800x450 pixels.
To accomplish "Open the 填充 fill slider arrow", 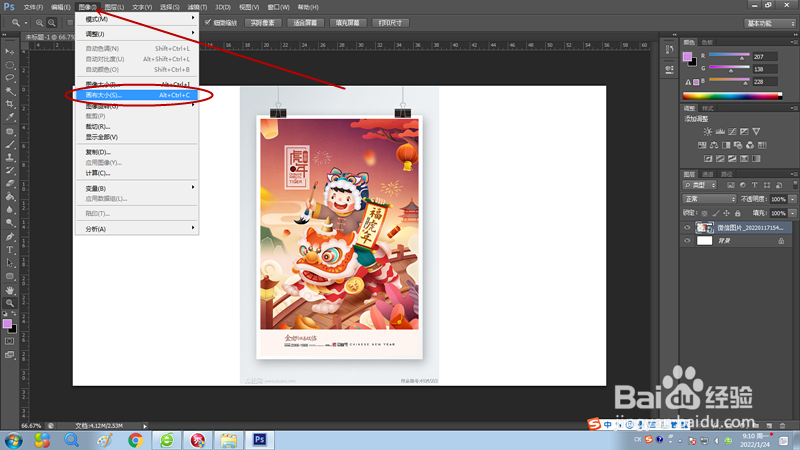I will pos(793,213).
